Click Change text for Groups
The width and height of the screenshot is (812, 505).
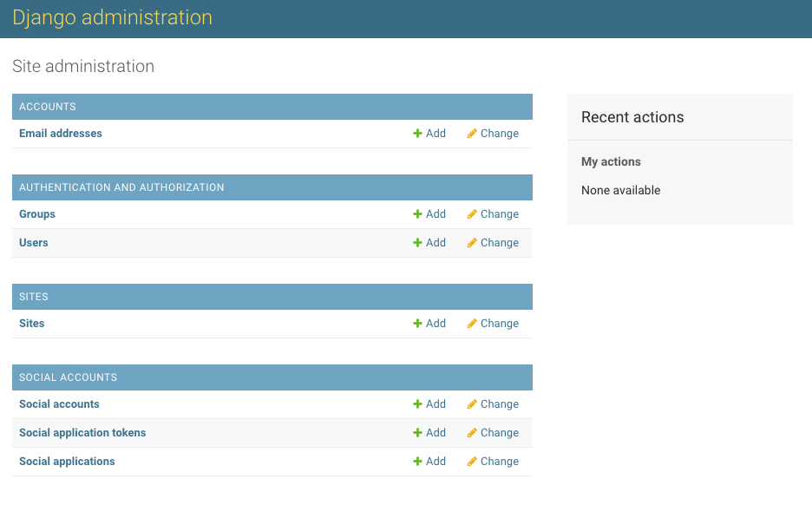500,214
